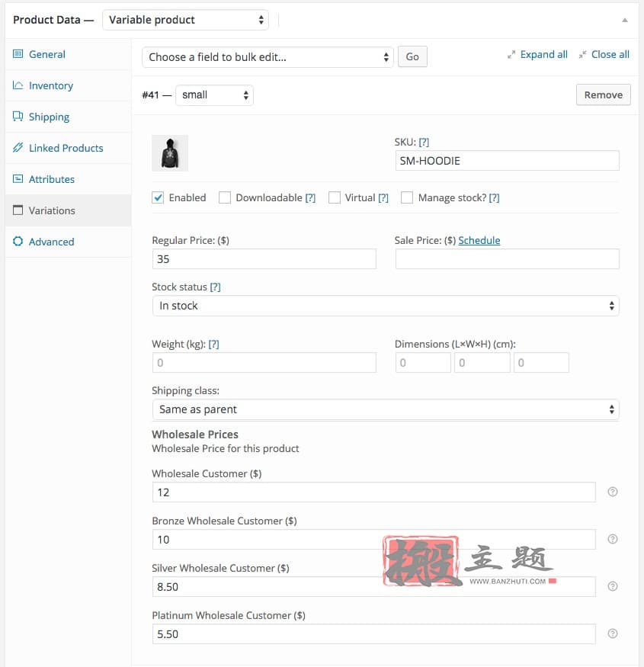644x667 pixels.
Task: Click the Close all arrows icon
Action: [582, 55]
